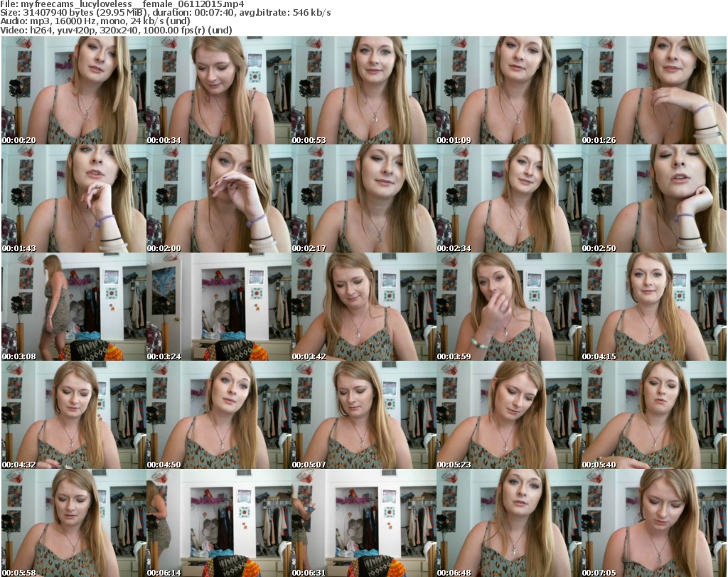Click the thumbnail timestamped 00:00:20
The width and height of the screenshot is (728, 577).
(73, 91)
